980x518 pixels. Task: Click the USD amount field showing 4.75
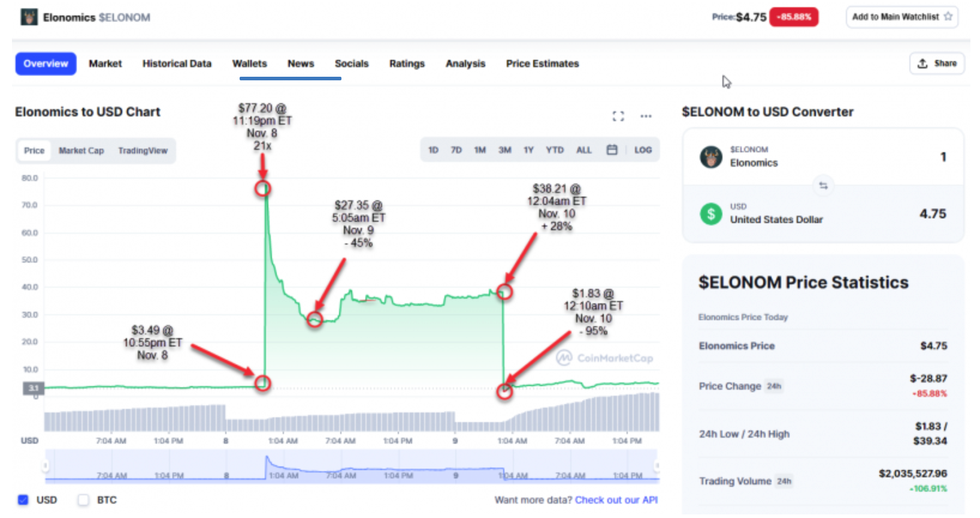tap(933, 213)
